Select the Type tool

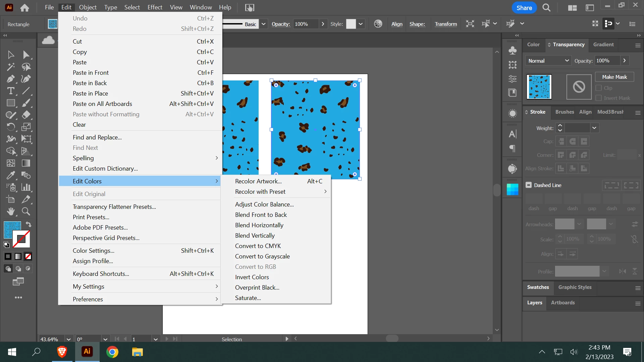[x=10, y=91]
